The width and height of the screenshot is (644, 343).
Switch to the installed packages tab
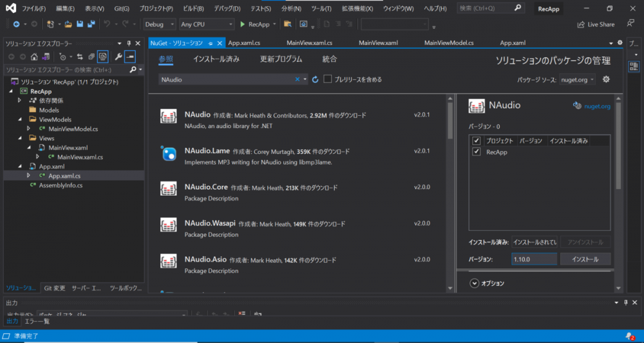tap(216, 59)
